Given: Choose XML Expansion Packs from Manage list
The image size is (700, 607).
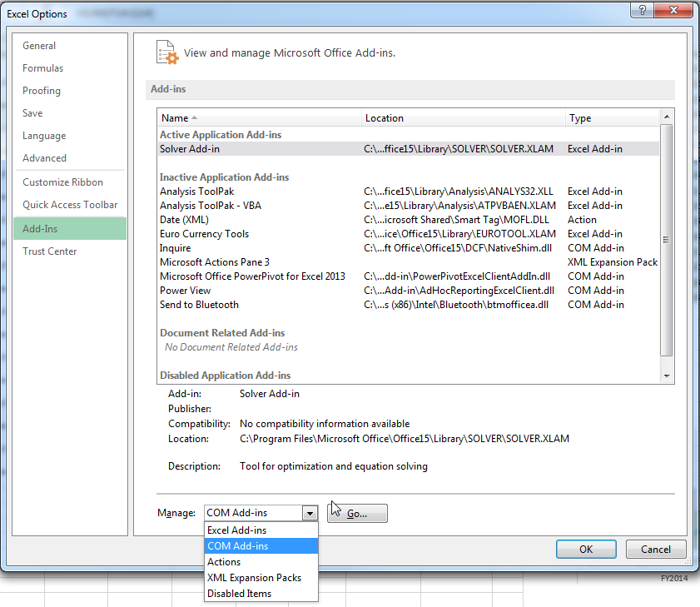Looking at the screenshot, I should [261, 578].
